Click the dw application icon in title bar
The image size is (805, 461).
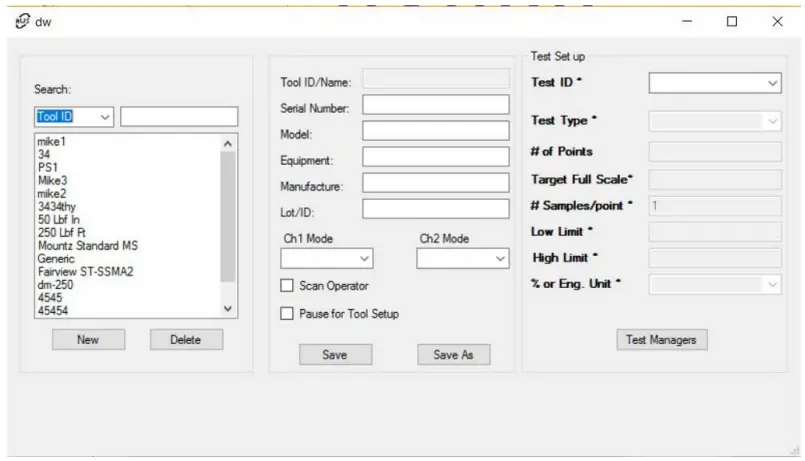coord(22,21)
